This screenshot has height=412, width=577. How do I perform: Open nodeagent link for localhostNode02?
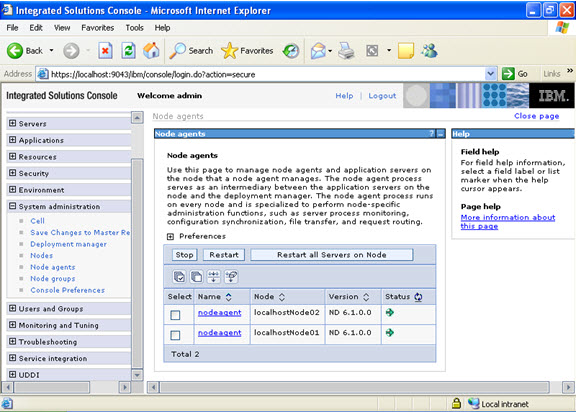pos(219,313)
